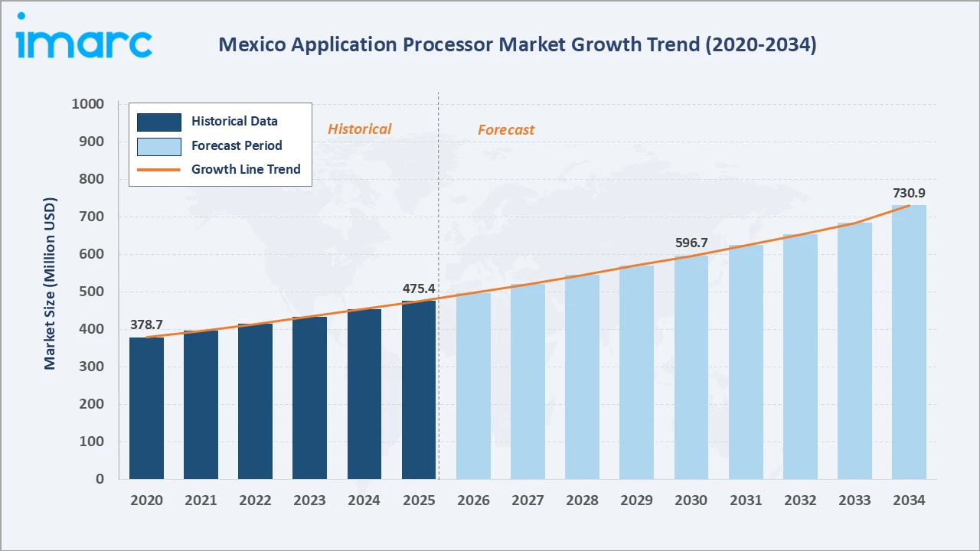Click the 500 y-axis tick label
The height and width of the screenshot is (551, 980).
[92, 292]
